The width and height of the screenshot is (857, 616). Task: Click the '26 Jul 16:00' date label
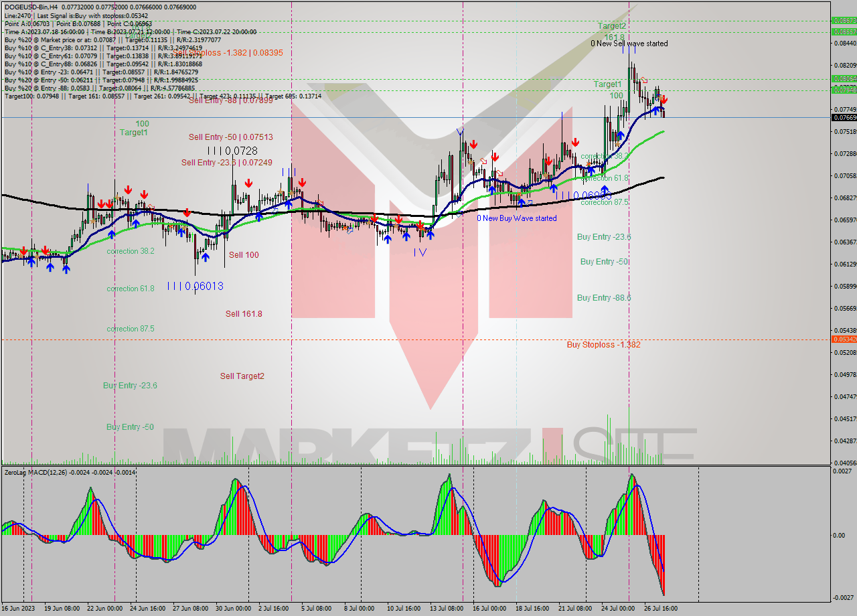660,609
